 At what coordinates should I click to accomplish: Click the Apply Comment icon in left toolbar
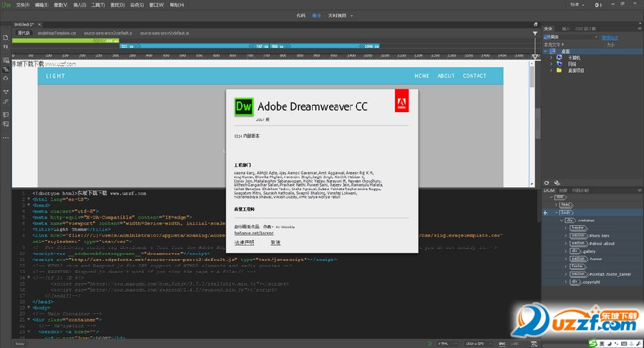pos(6,114)
